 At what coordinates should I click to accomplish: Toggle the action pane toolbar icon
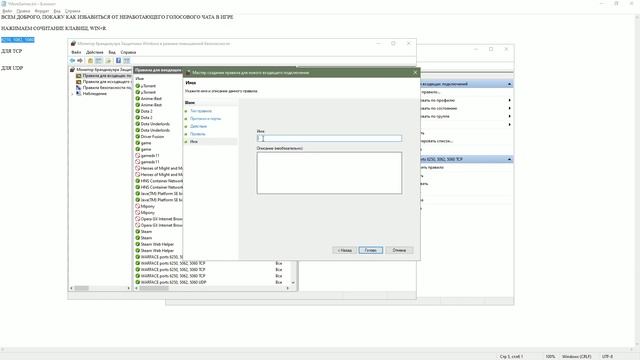point(127,60)
